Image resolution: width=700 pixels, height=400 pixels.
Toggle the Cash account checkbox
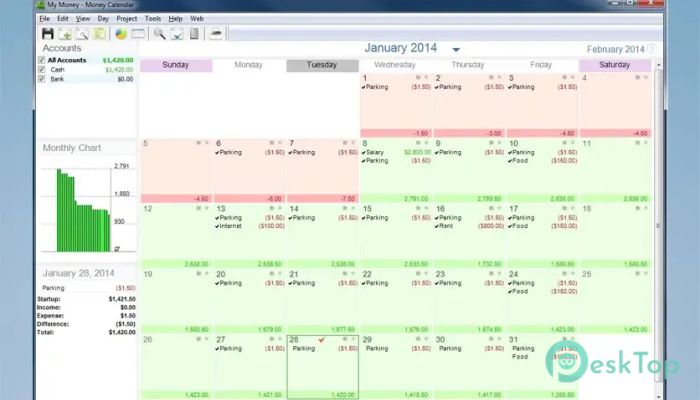click(x=42, y=70)
